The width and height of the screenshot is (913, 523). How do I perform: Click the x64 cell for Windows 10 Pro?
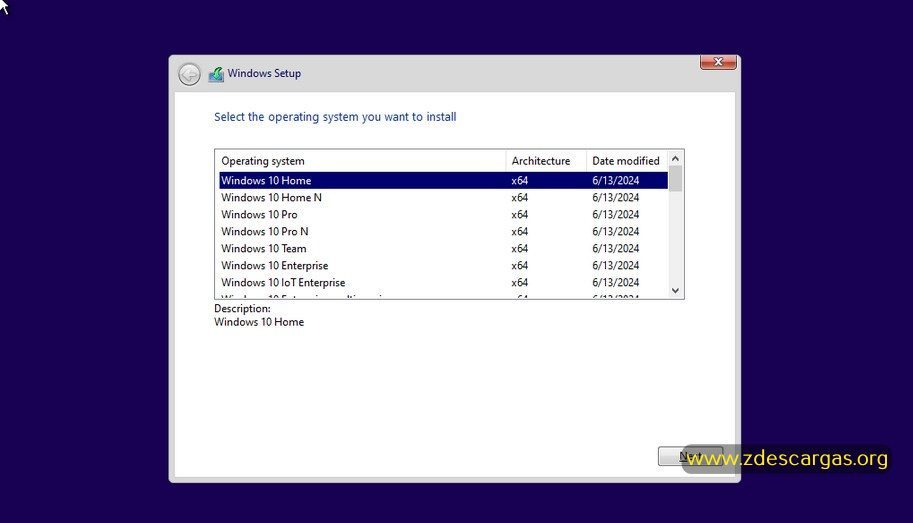click(x=519, y=214)
